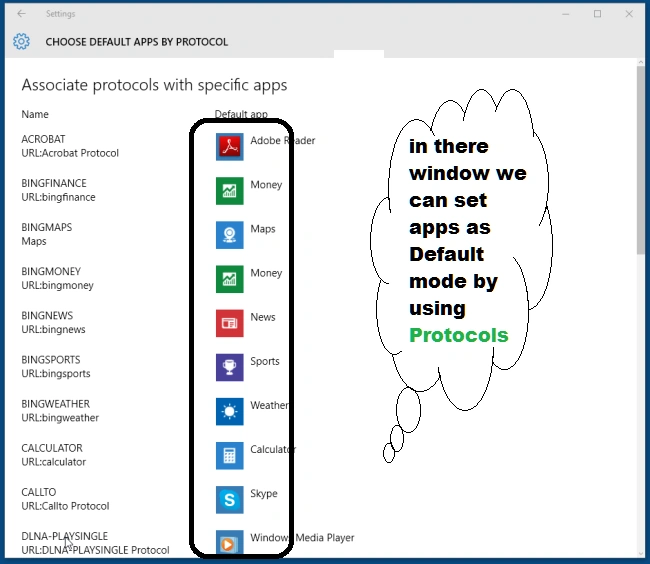650x564 pixels.
Task: Click the CHOOSE DEFAULT APPS BY PROTOCOL title
Action: pyautogui.click(x=137, y=42)
